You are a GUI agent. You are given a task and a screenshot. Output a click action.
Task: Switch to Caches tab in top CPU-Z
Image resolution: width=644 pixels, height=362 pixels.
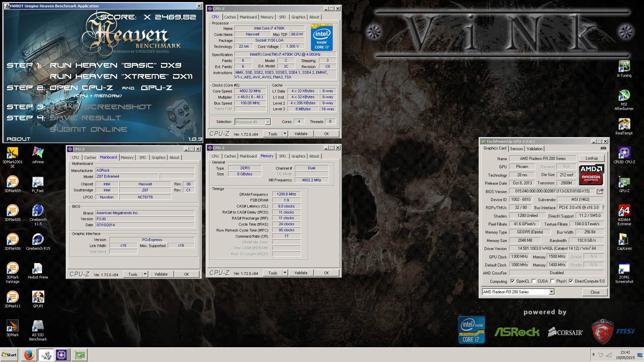click(x=230, y=17)
